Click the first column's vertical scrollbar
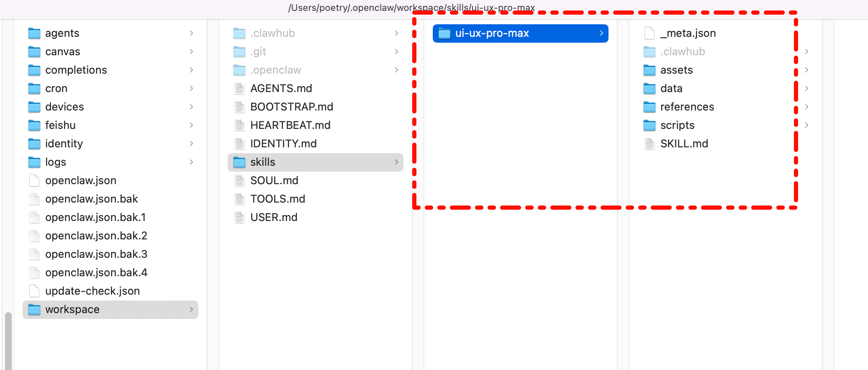The image size is (868, 370). pyautogui.click(x=8, y=341)
